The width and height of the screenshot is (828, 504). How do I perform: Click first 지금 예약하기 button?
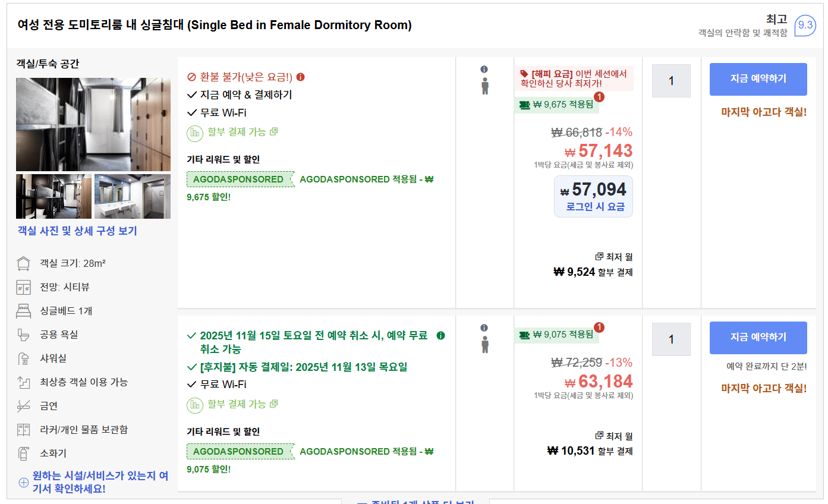(758, 79)
